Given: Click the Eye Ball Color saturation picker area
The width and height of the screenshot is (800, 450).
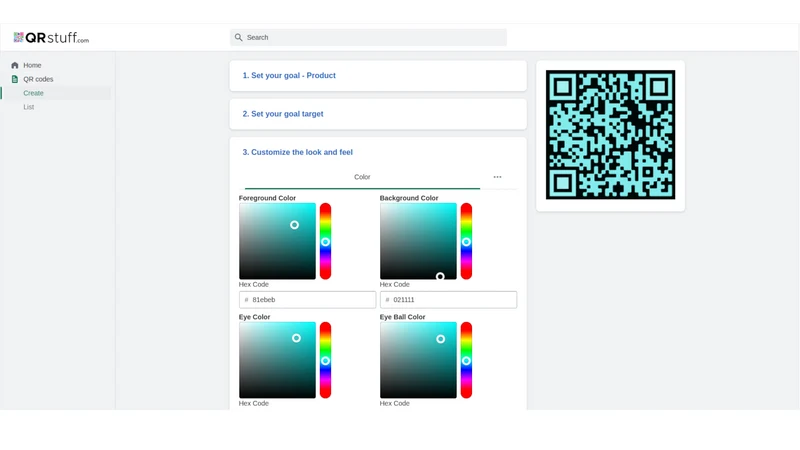Looking at the screenshot, I should tap(418, 360).
